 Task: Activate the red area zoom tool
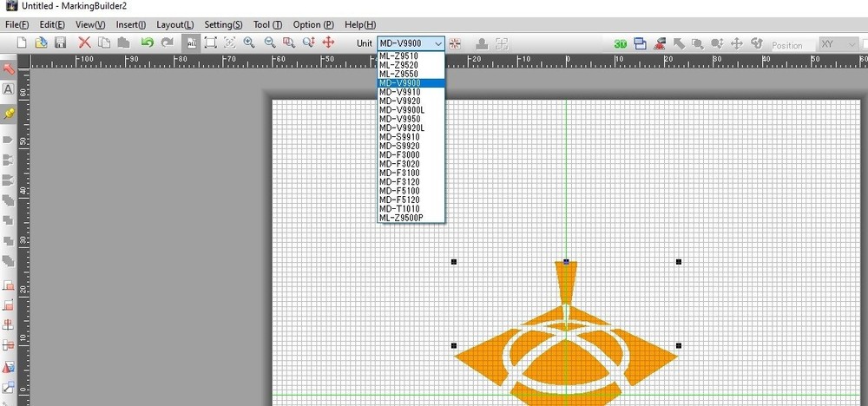coord(289,43)
